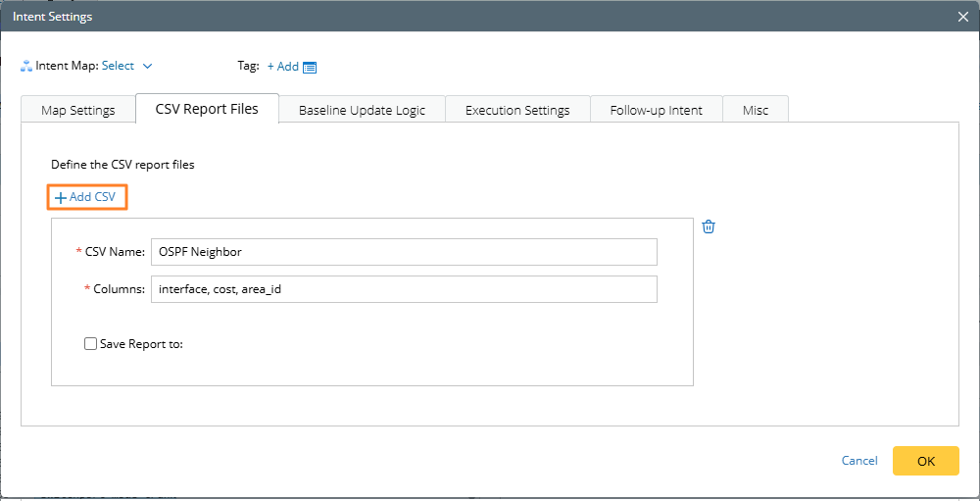
Task: Open the Intent Map Select link
Action: click(118, 66)
